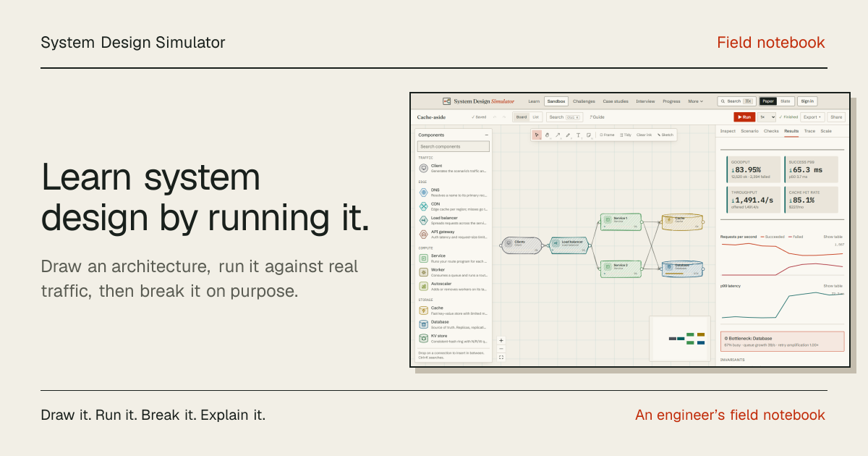Pick the Autoscaler component icon
The image size is (868, 456).
point(423,286)
